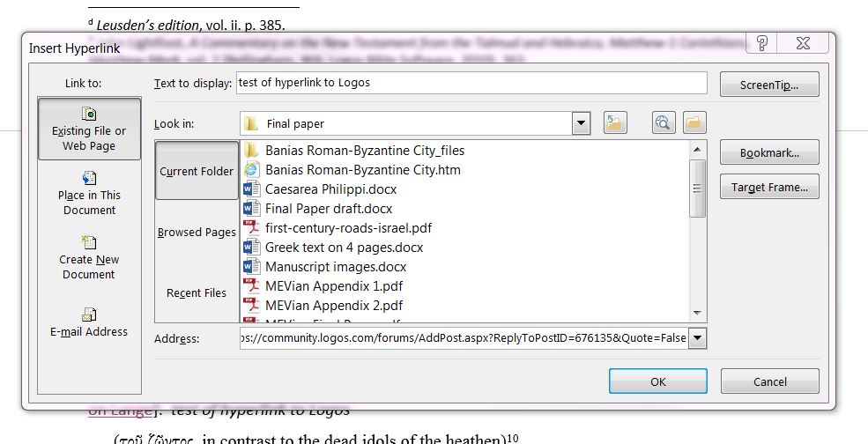The width and height of the screenshot is (868, 444).
Task: Browse for a file
Action: 694,123
